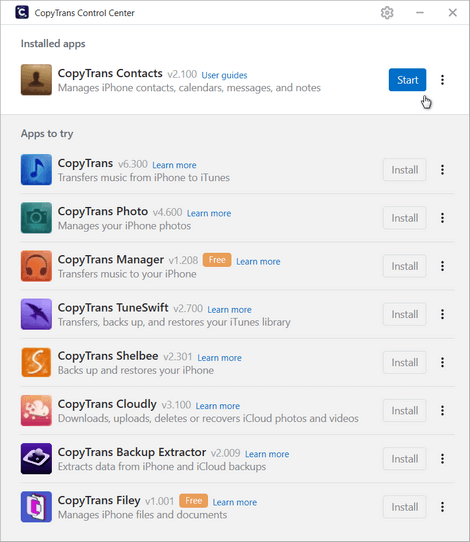Open Learn more link for CopyTrans Photo
Image resolution: width=470 pixels, height=542 pixels.
coord(209,213)
